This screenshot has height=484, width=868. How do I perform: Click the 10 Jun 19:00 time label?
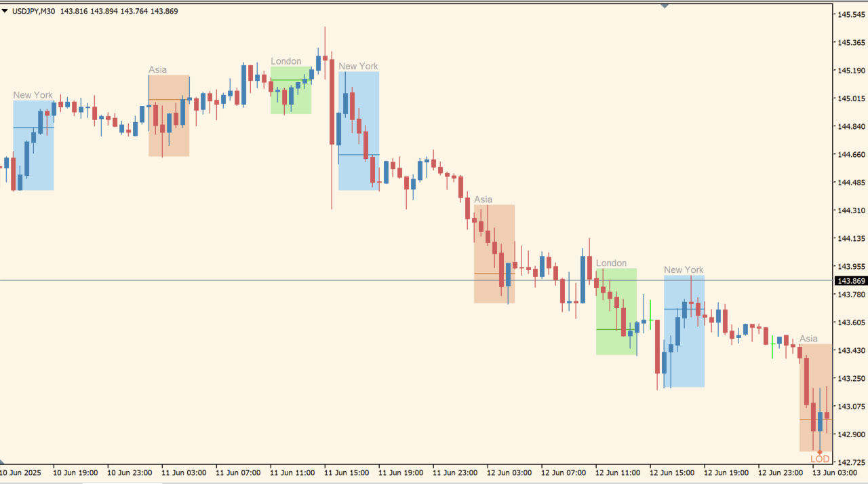click(x=75, y=472)
